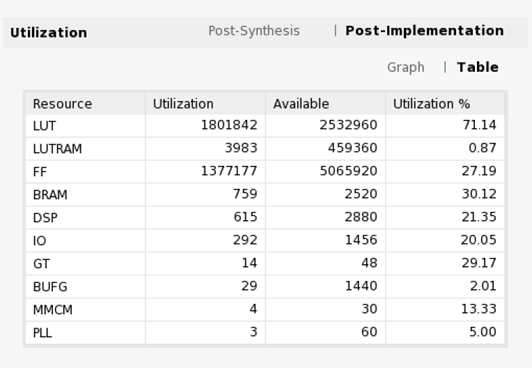This screenshot has width=532, height=368.
Task: Click the 71.14 utilization percentage cell
Action: click(x=479, y=125)
